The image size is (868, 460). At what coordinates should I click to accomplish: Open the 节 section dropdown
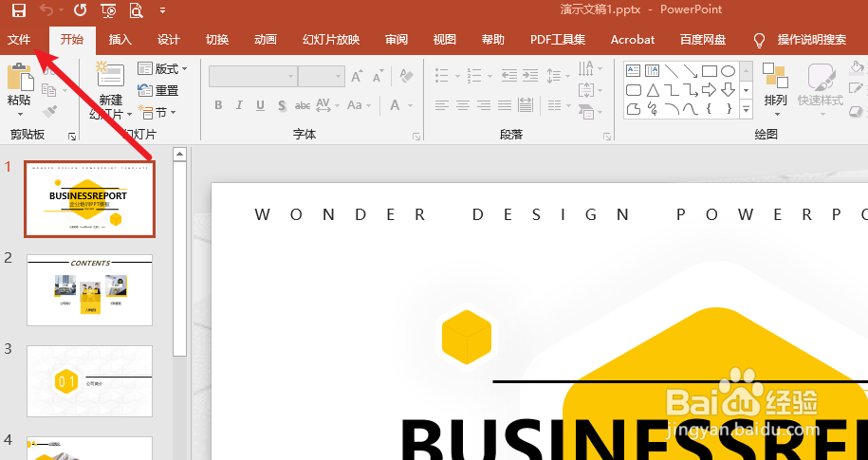pos(157,112)
